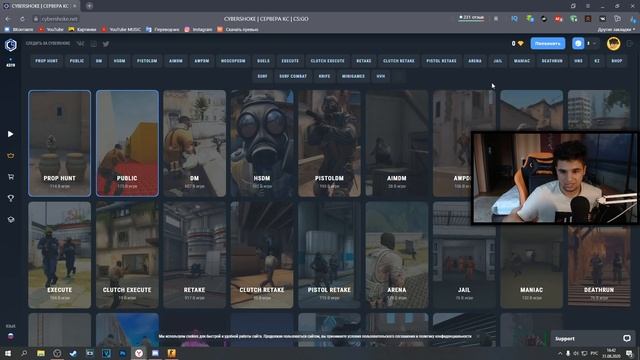Image resolution: width=640 pixels, height=360 pixels.
Task: Select the DUELS mode tab
Action: (x=263, y=61)
